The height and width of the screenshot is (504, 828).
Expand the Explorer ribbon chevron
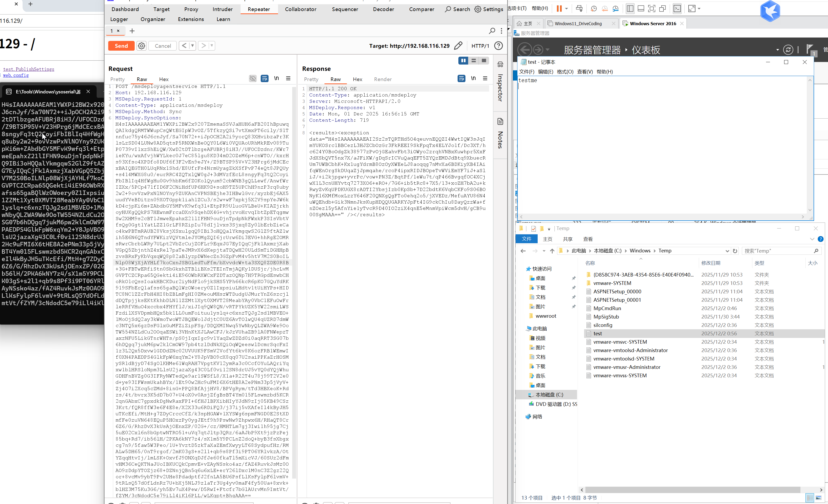pyautogui.click(x=812, y=239)
